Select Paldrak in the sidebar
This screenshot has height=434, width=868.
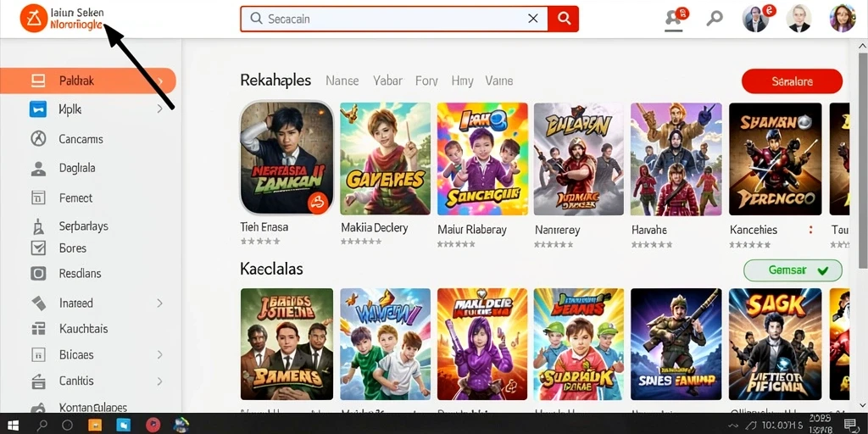point(88,81)
